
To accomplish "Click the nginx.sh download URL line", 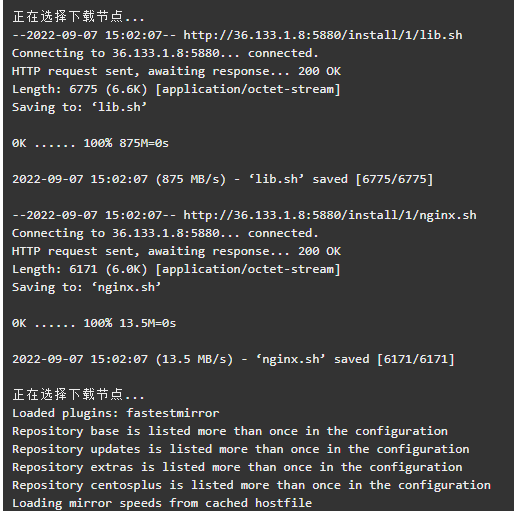I will (244, 215).
